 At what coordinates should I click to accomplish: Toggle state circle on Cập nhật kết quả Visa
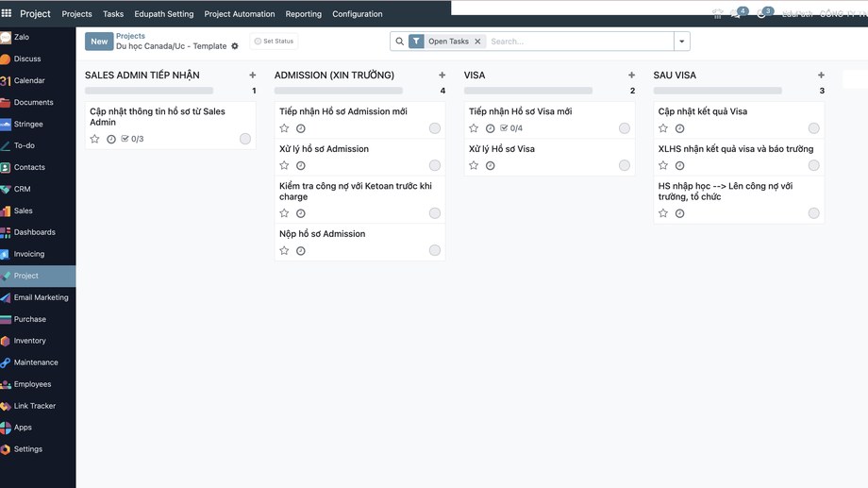(x=813, y=128)
